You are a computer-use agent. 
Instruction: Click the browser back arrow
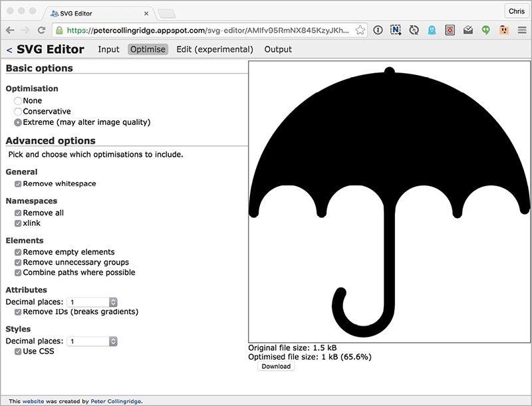click(10, 30)
